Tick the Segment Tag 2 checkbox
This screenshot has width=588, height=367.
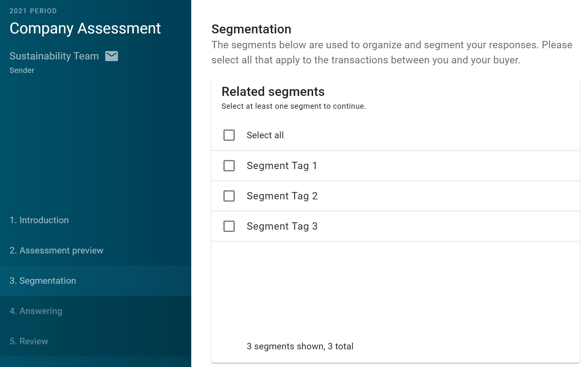pyautogui.click(x=229, y=196)
